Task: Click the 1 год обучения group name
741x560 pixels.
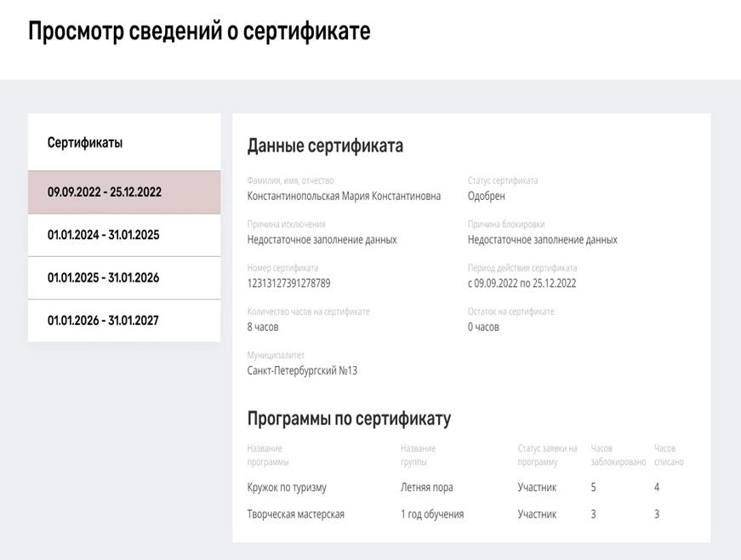Action: 432,514
